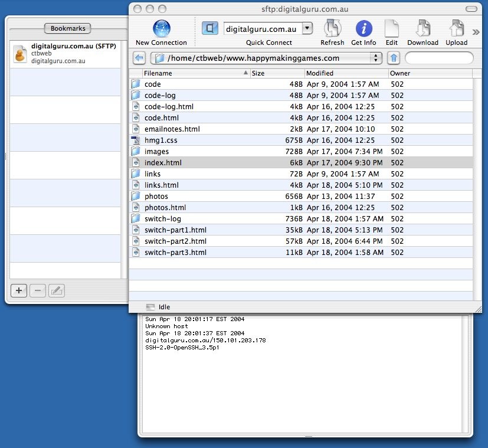
Task: Add a new bookmark with plus button
Action: [19, 290]
